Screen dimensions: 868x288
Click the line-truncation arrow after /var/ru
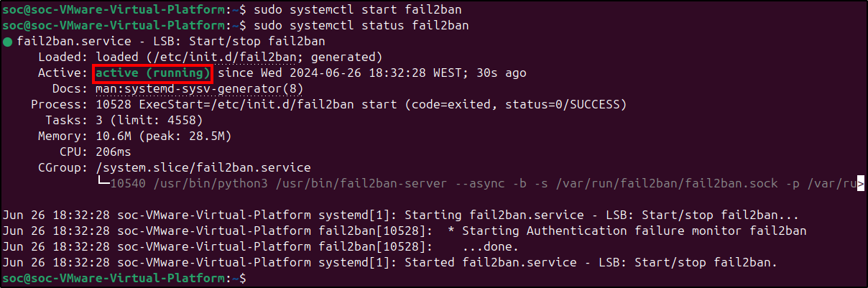pyautogui.click(x=861, y=183)
